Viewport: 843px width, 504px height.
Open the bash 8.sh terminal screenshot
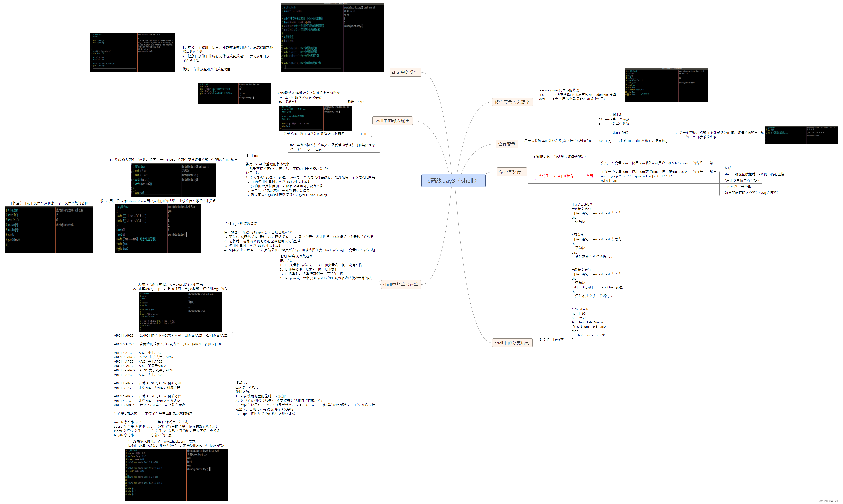[176, 474]
